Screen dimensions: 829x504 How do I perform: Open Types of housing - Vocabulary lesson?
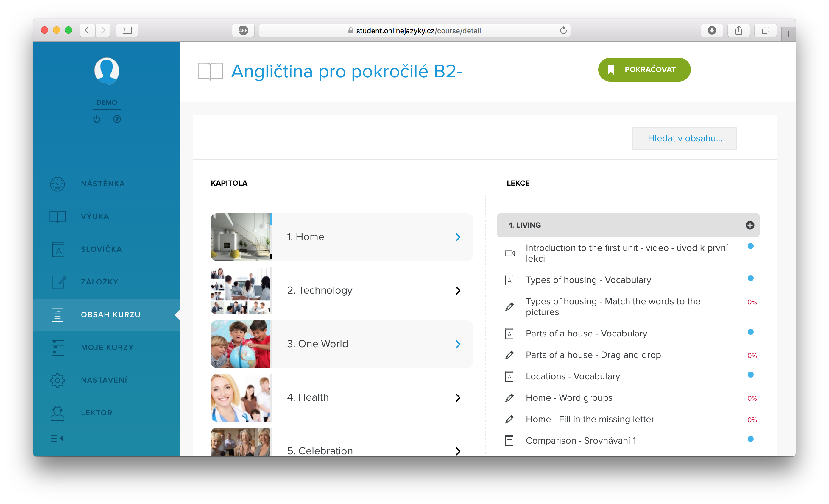coord(588,280)
